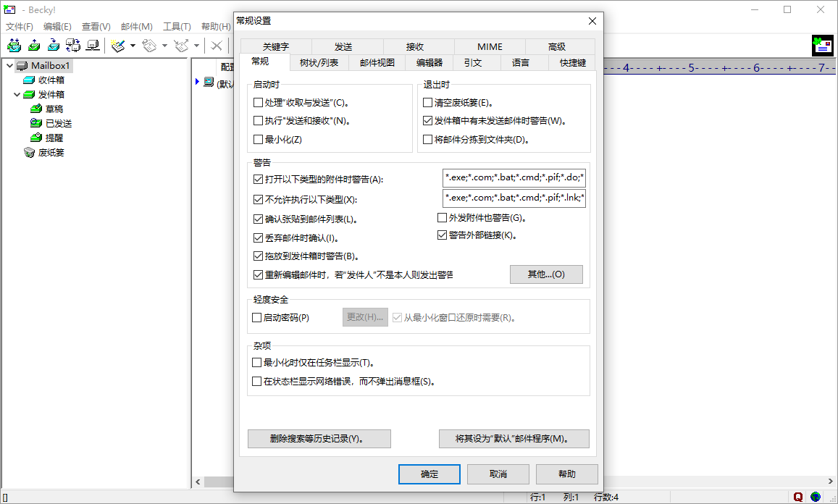Screen dimensions: 838x504
Task: Click the computer profile icon in list
Action: coord(209,83)
